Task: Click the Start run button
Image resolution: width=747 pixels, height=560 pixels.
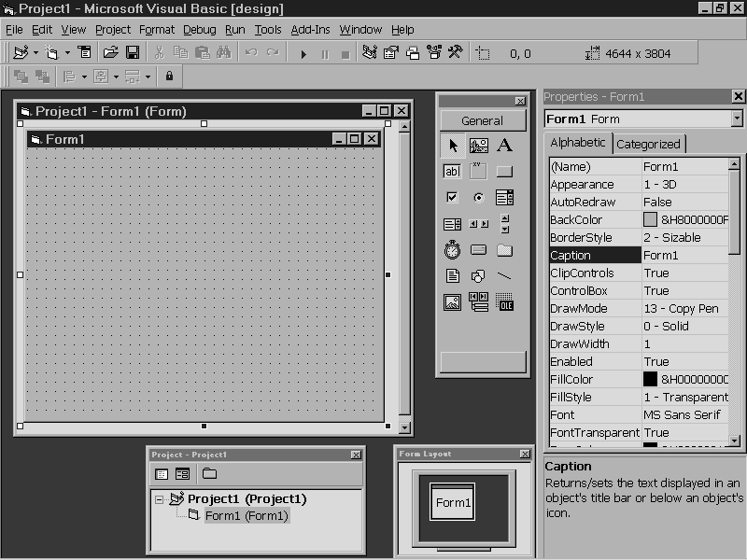Action: tap(303, 54)
